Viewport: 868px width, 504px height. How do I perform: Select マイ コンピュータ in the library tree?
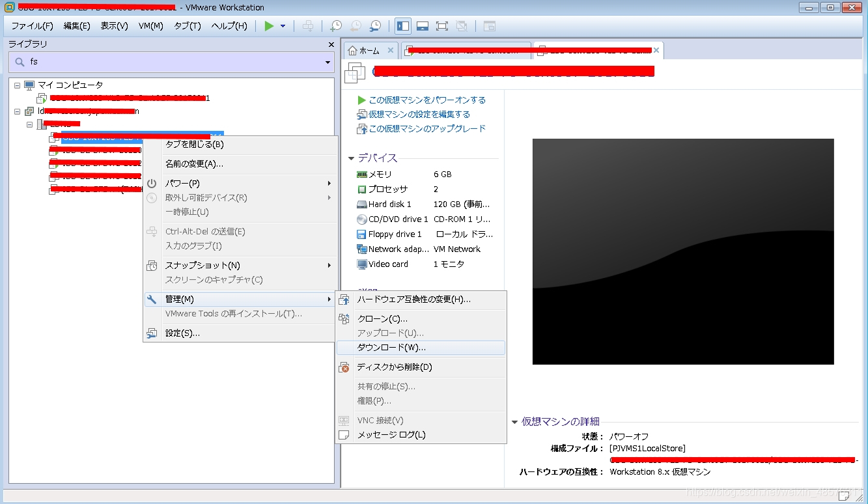point(70,85)
